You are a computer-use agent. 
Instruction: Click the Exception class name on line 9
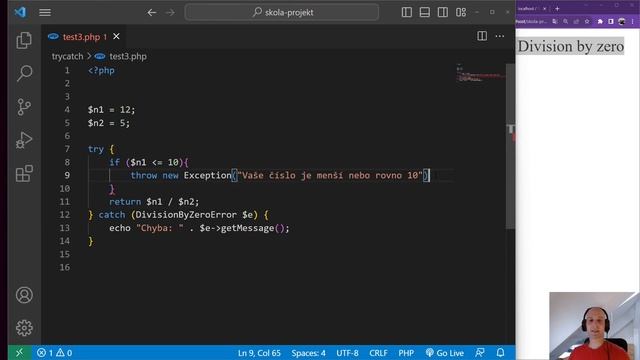(x=207, y=176)
